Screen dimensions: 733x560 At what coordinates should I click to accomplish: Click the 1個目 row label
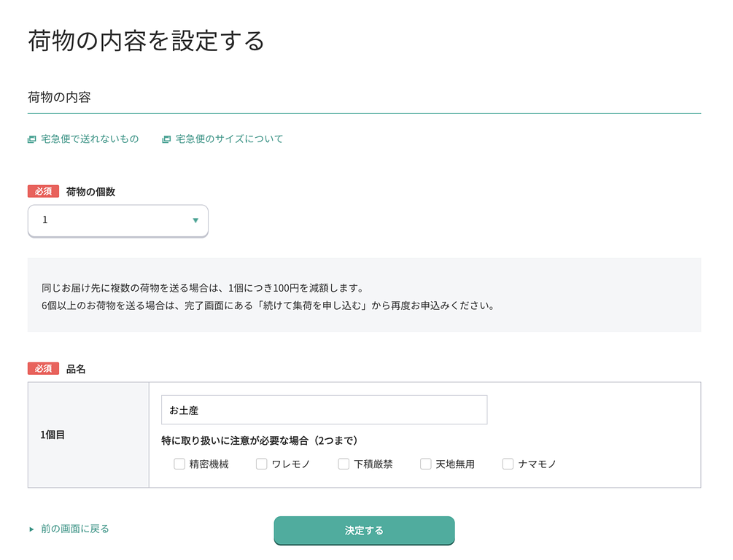coord(54,435)
